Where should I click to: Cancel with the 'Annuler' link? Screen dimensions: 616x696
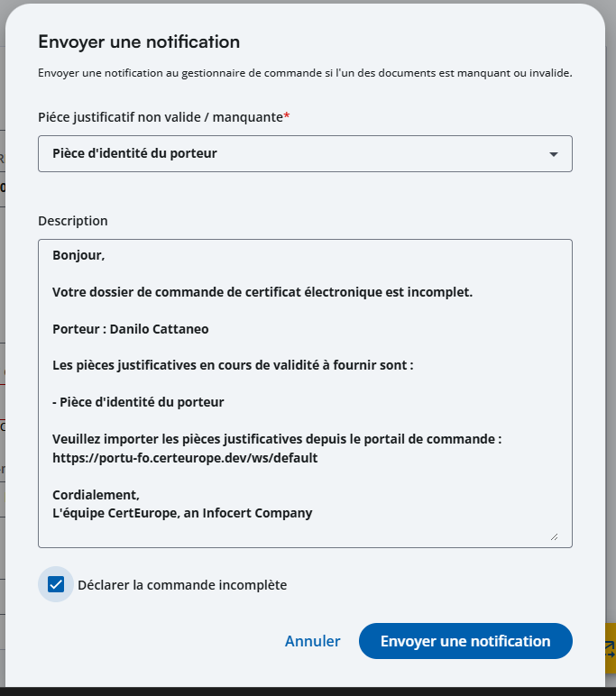pos(312,641)
